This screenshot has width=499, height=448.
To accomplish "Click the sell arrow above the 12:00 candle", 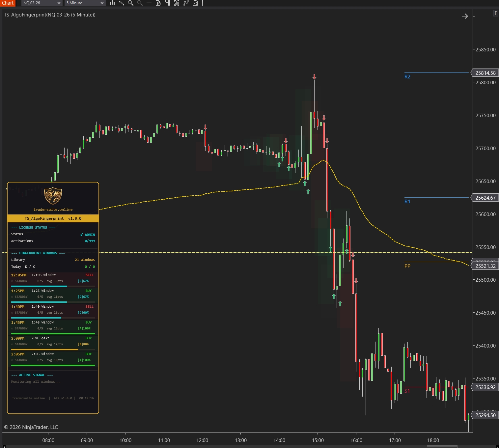I will tap(206, 127).
